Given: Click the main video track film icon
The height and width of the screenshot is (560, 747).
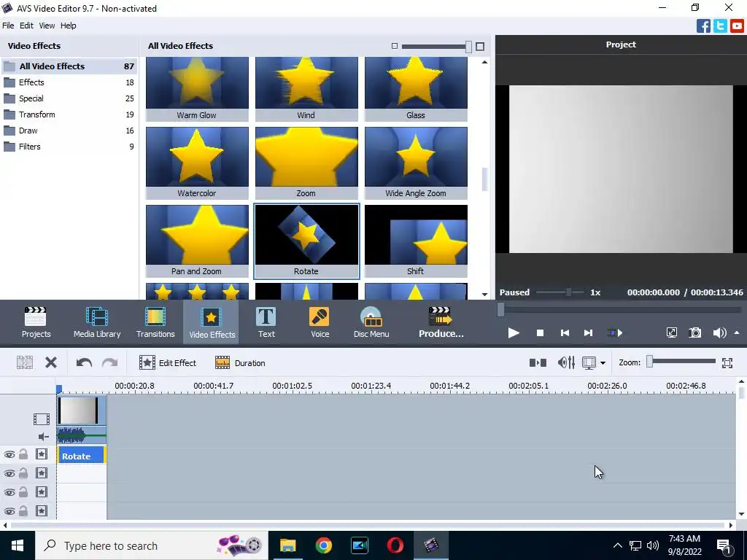Looking at the screenshot, I should [42, 419].
